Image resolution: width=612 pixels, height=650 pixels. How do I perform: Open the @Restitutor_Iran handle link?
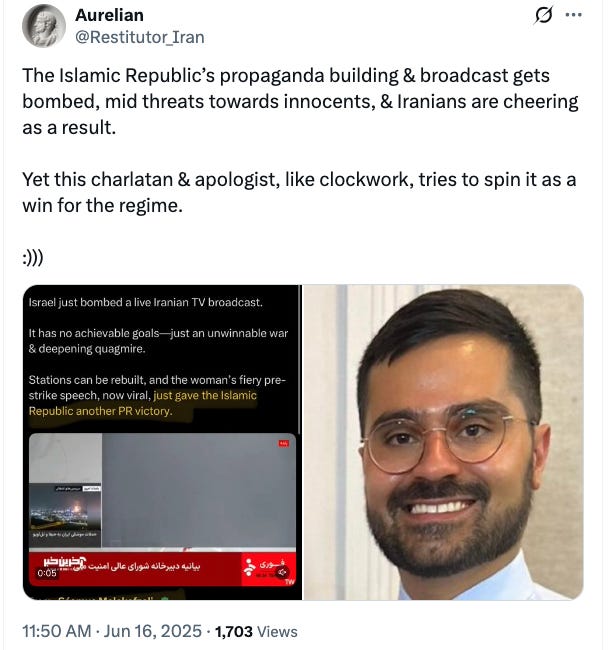tap(140, 37)
